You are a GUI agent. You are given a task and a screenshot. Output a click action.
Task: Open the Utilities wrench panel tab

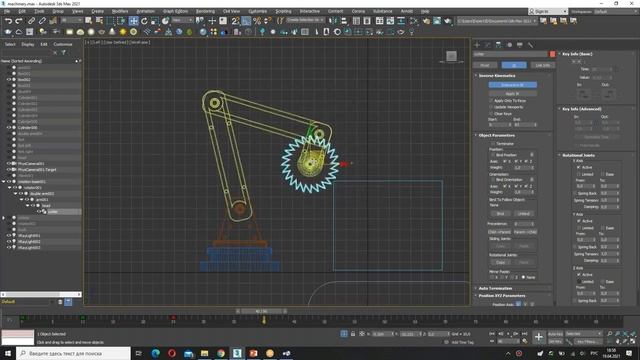tap(530, 45)
